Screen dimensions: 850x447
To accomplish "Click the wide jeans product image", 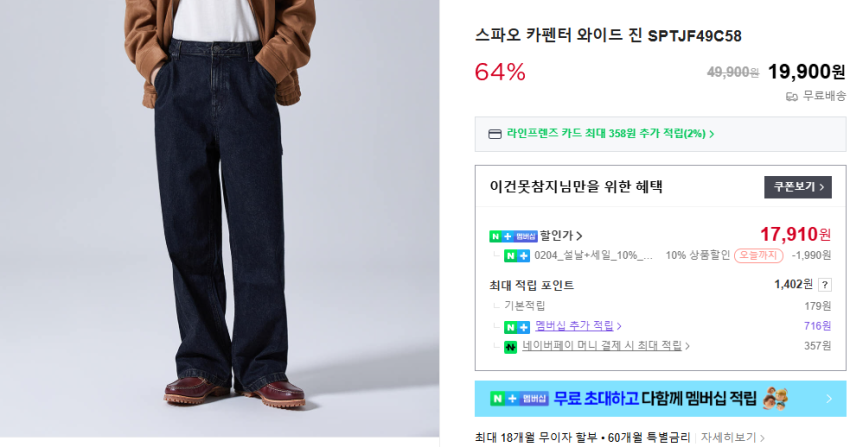I will [220, 218].
